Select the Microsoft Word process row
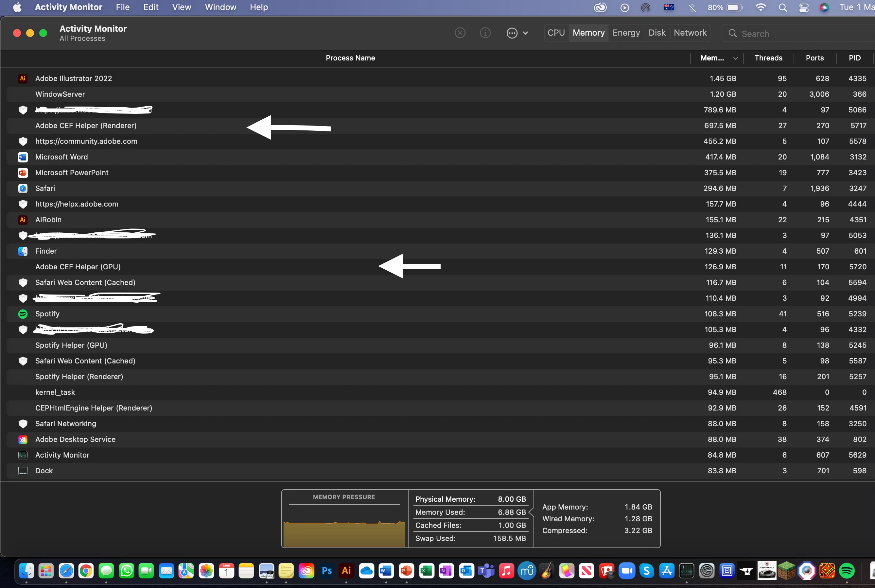The height and width of the screenshot is (588, 875). tap(61, 157)
